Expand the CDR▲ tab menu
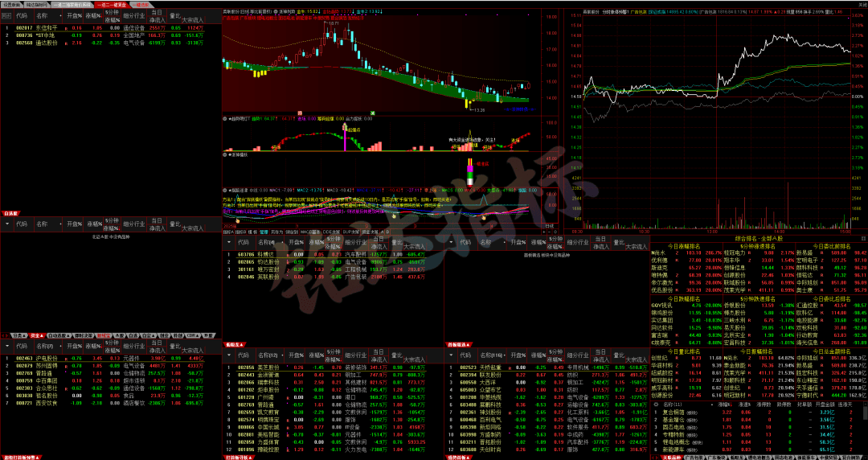 click(193, 335)
